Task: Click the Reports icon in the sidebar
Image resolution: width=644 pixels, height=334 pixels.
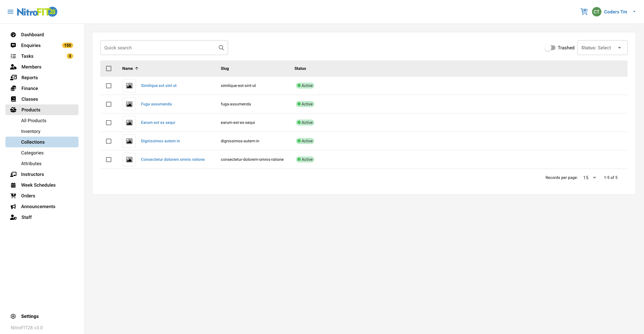Action: (13, 78)
